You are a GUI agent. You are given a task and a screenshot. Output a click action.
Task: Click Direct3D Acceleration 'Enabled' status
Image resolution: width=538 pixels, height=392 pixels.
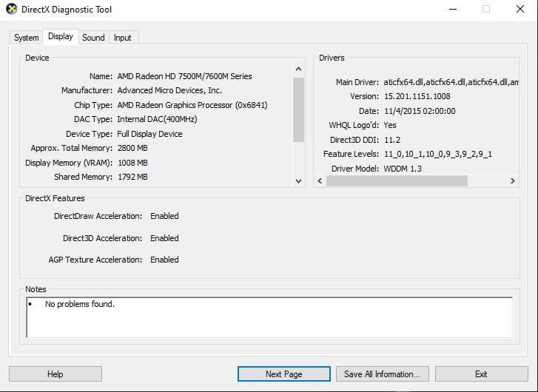(164, 238)
